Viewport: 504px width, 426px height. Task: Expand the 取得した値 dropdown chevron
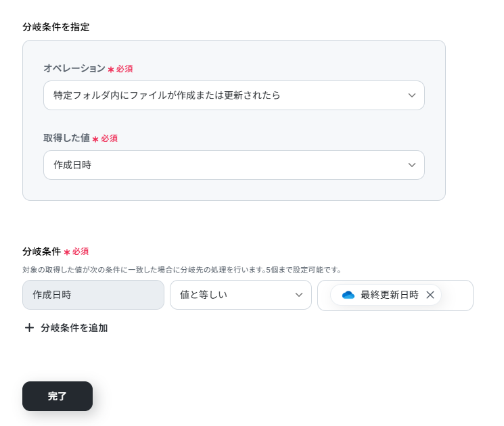pos(412,165)
